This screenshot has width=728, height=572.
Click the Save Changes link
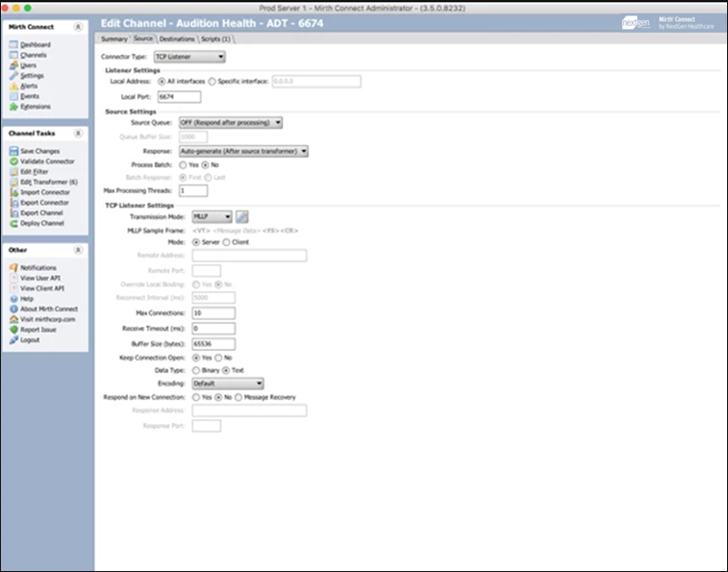pyautogui.click(x=40, y=151)
